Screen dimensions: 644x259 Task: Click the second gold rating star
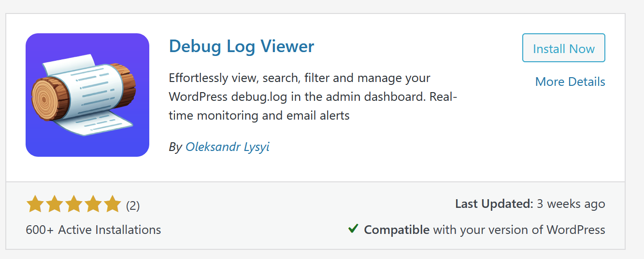pyautogui.click(x=55, y=204)
